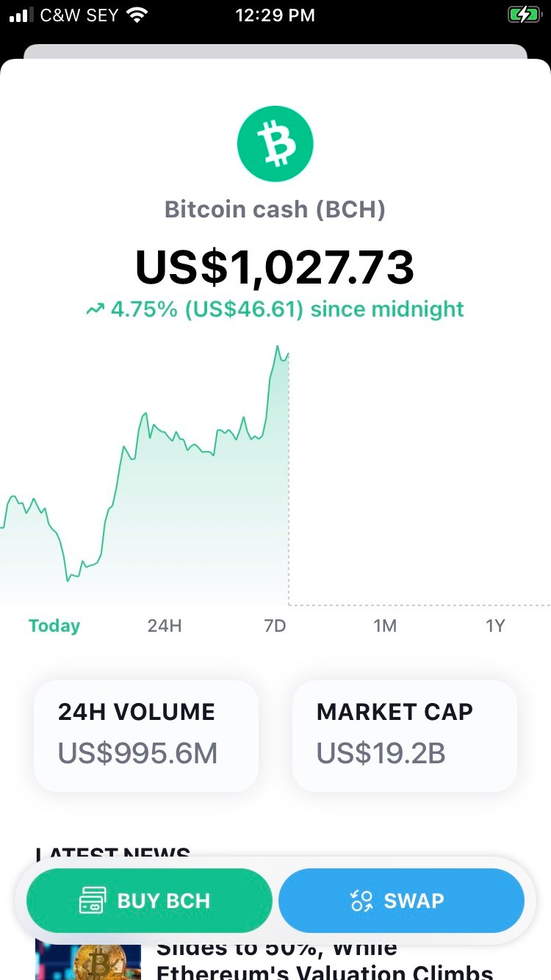Open the 24H Volume card
Screen dimensions: 551x980
click(146, 735)
